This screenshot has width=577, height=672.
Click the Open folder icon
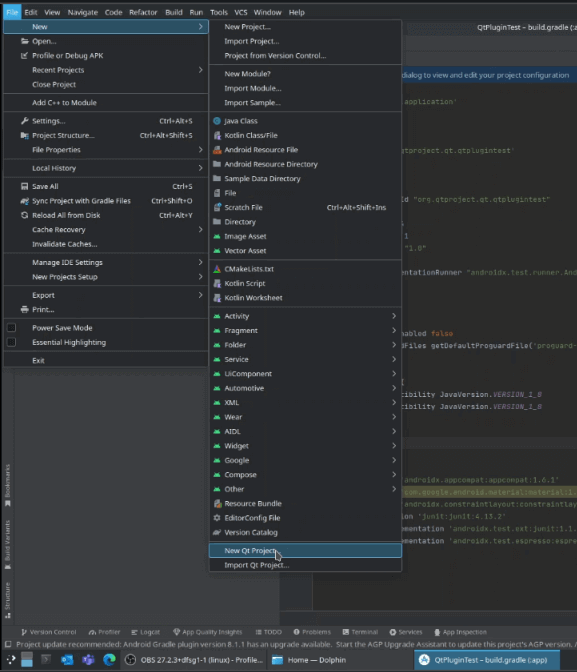point(24,41)
